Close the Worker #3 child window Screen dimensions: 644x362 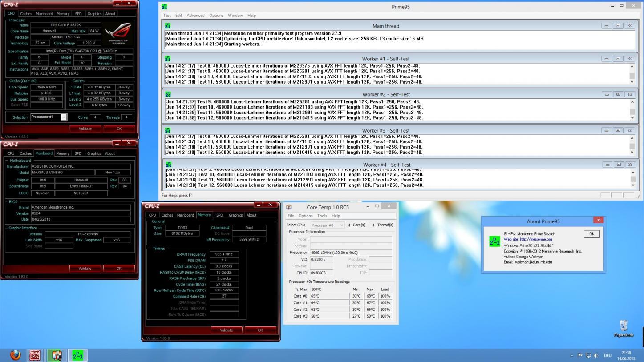click(629, 130)
